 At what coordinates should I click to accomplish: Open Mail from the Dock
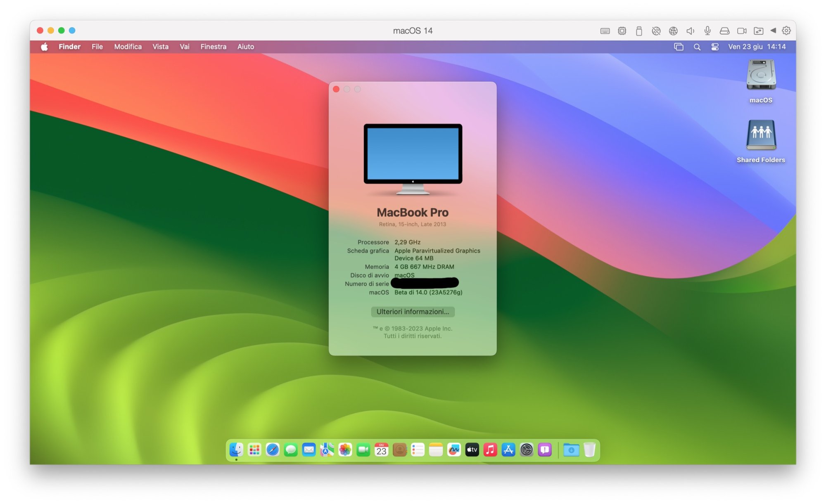coord(309,450)
